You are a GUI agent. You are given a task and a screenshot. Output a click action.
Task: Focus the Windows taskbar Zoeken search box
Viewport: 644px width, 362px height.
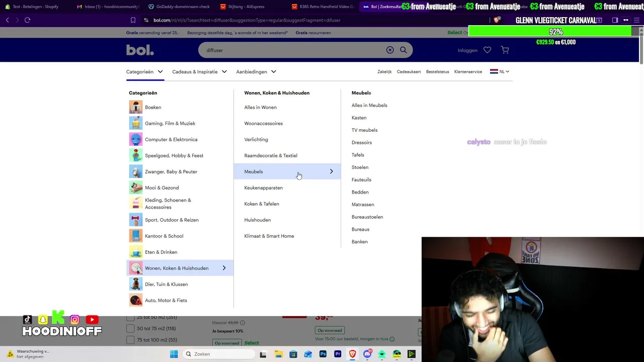coord(219,354)
